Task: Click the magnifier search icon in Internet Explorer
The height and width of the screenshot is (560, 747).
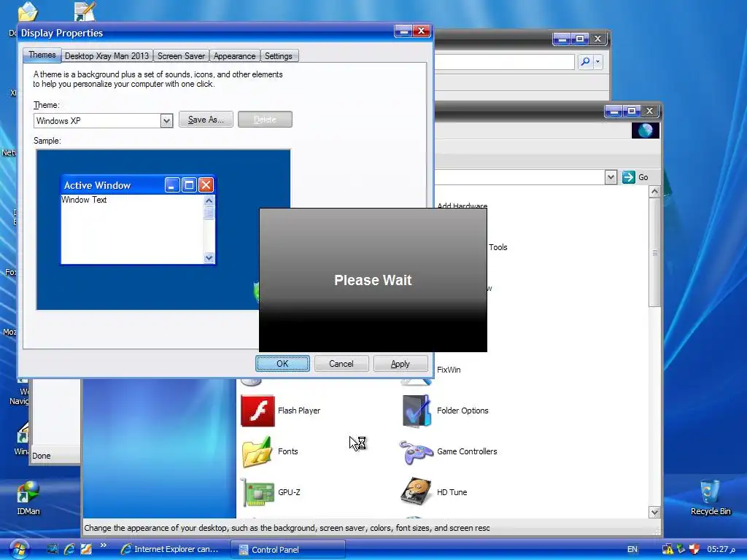Action: tap(585, 61)
